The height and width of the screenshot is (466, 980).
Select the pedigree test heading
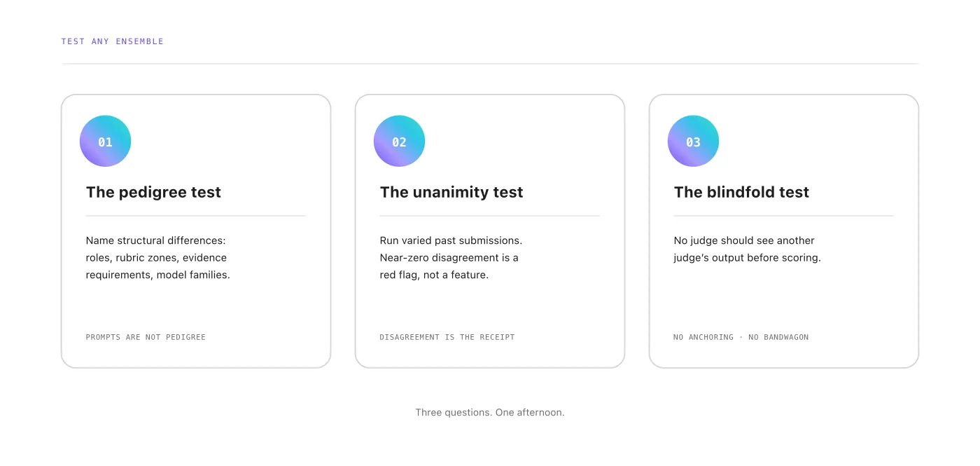[x=153, y=192]
